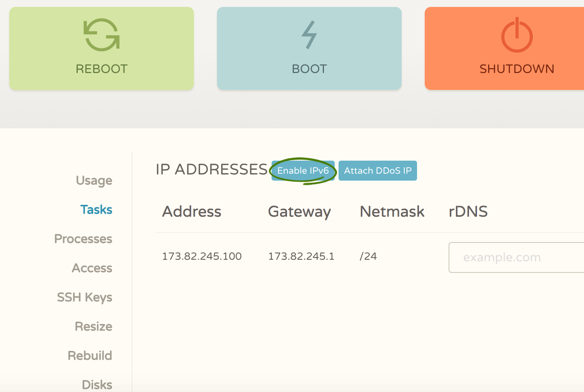
Task: Click the green Reboot circular arrows icon
Action: [102, 35]
